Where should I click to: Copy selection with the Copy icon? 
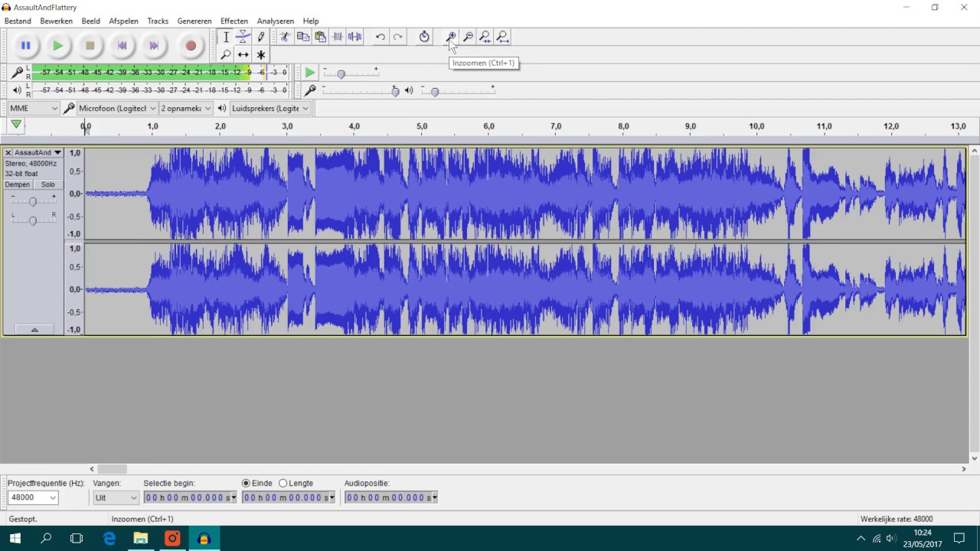(302, 37)
